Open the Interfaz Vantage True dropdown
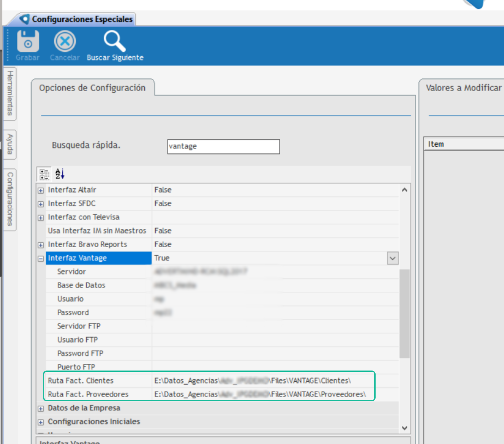 click(x=393, y=258)
